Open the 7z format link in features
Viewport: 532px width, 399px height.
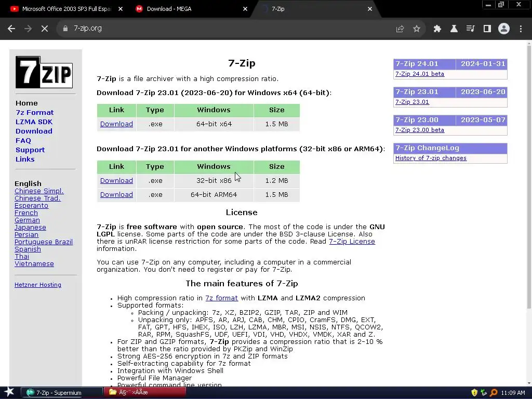point(221,298)
